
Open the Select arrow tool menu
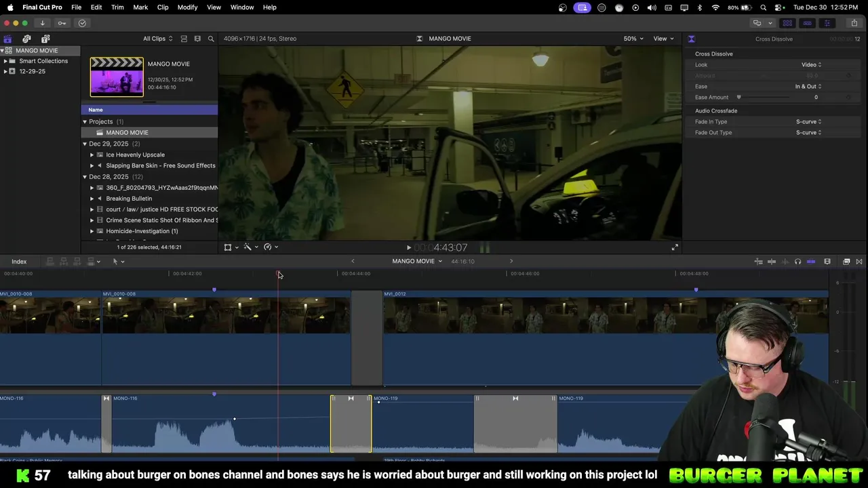point(118,261)
